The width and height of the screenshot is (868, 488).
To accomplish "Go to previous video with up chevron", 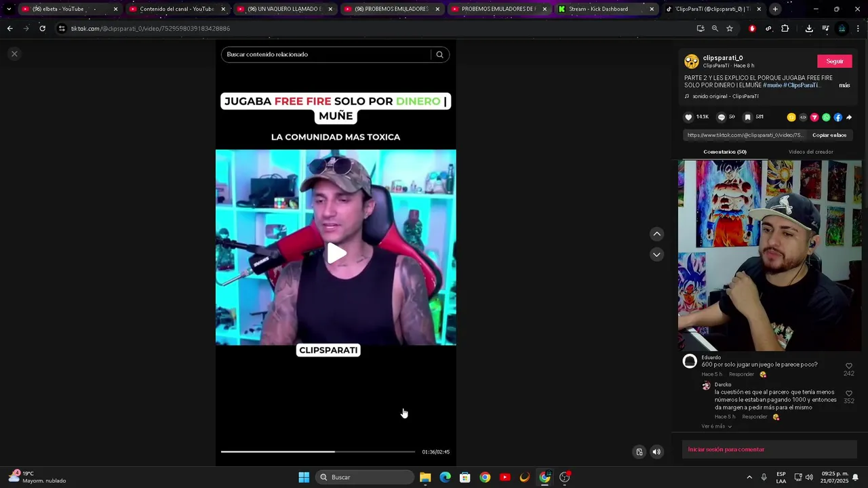I will pos(656,234).
